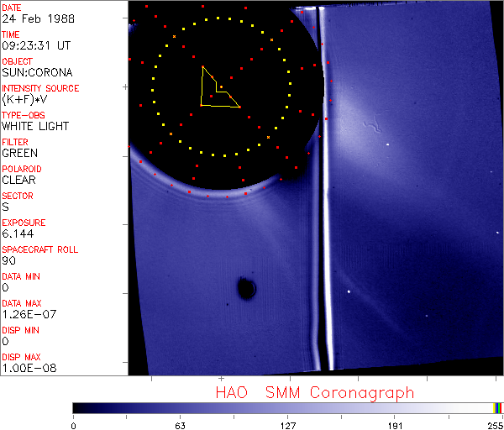Select the WHITE LIGHT observation type
The width and height of the screenshot is (504, 430).
(x=35, y=127)
